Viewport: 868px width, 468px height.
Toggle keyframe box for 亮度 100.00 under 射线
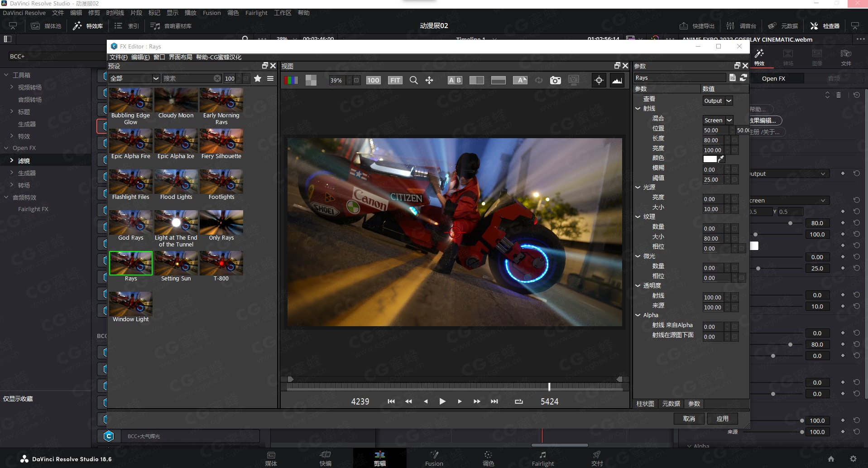pyautogui.click(x=734, y=150)
